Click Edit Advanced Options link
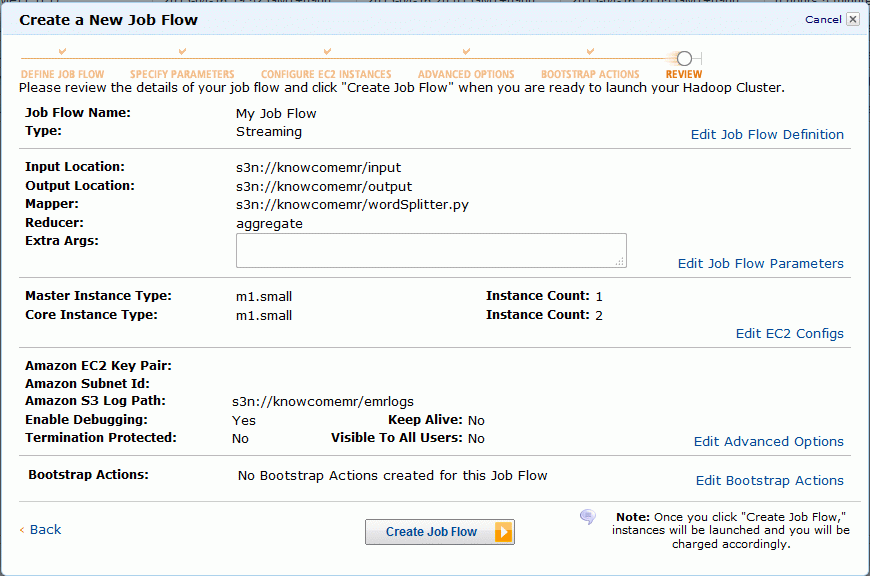This screenshot has height=576, width=870. pyautogui.click(x=768, y=442)
